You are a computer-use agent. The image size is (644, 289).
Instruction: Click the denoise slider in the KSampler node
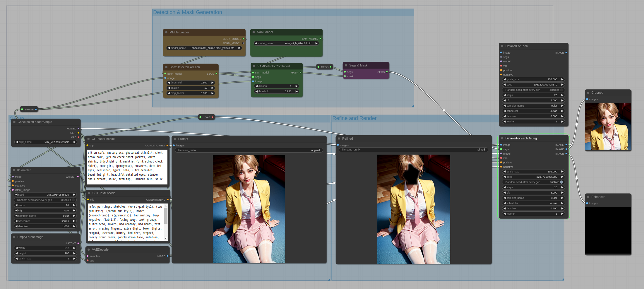coord(45,226)
